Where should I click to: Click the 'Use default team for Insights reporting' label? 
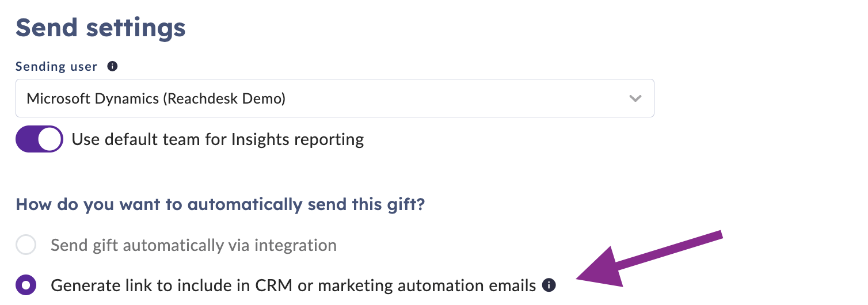[x=218, y=140]
